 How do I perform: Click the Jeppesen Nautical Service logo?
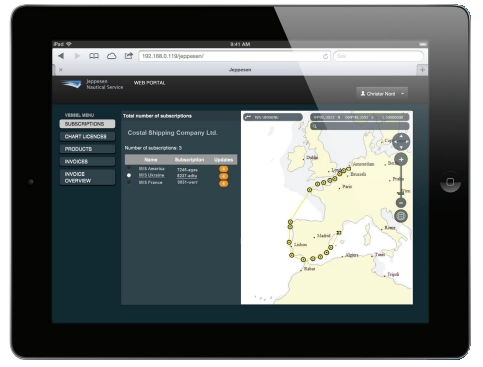click(92, 84)
